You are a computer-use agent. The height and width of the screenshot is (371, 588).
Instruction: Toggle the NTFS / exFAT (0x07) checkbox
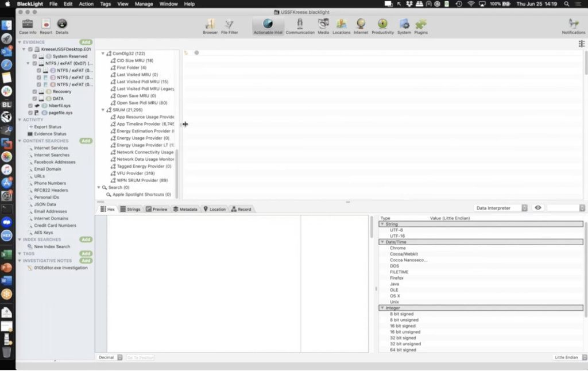tap(34, 63)
